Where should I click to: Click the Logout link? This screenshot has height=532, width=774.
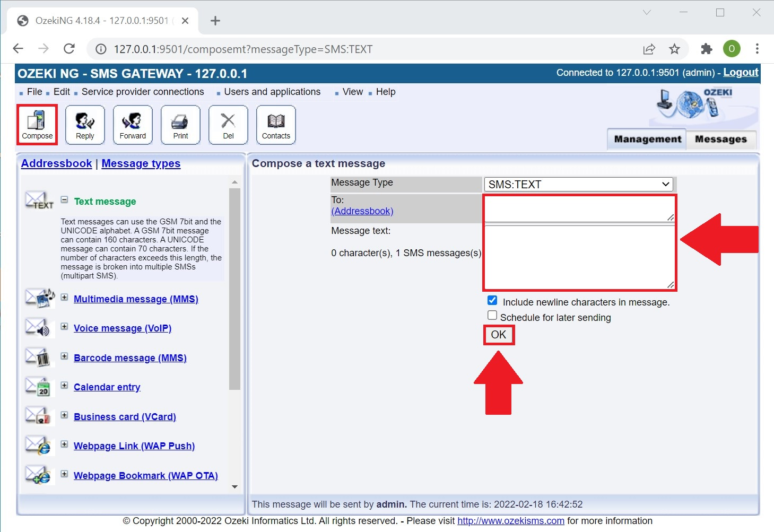click(x=741, y=73)
